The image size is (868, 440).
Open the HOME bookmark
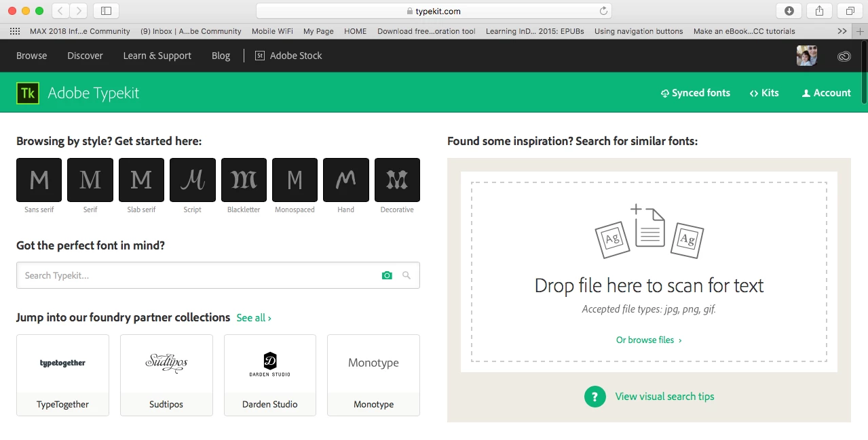(355, 31)
